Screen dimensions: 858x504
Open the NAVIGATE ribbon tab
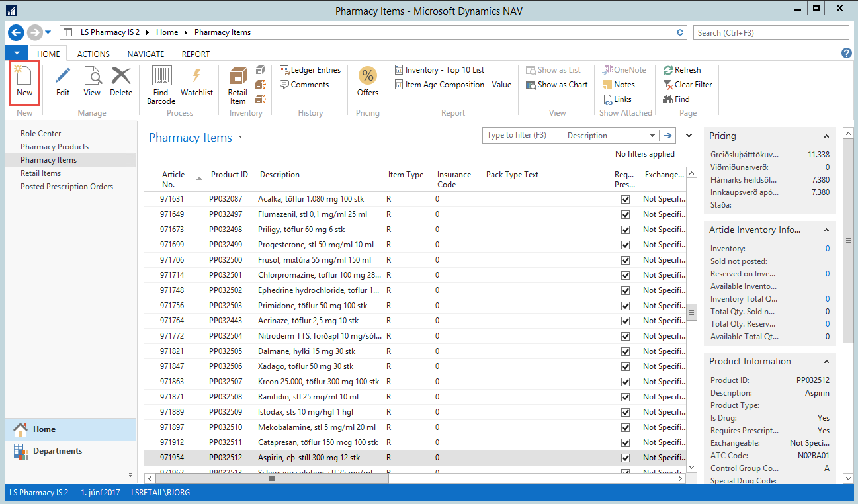click(x=146, y=54)
